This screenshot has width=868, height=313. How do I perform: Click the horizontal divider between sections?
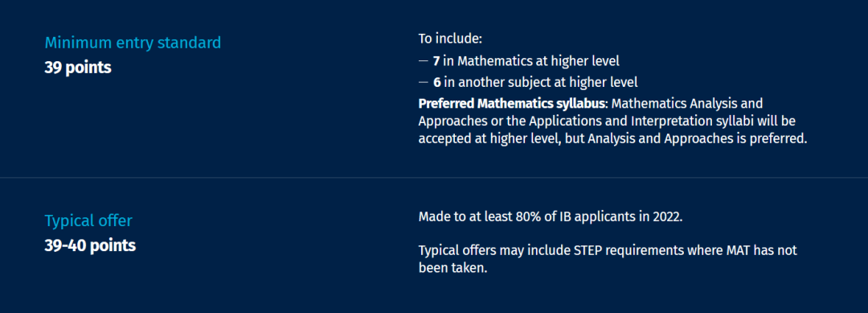click(x=434, y=178)
